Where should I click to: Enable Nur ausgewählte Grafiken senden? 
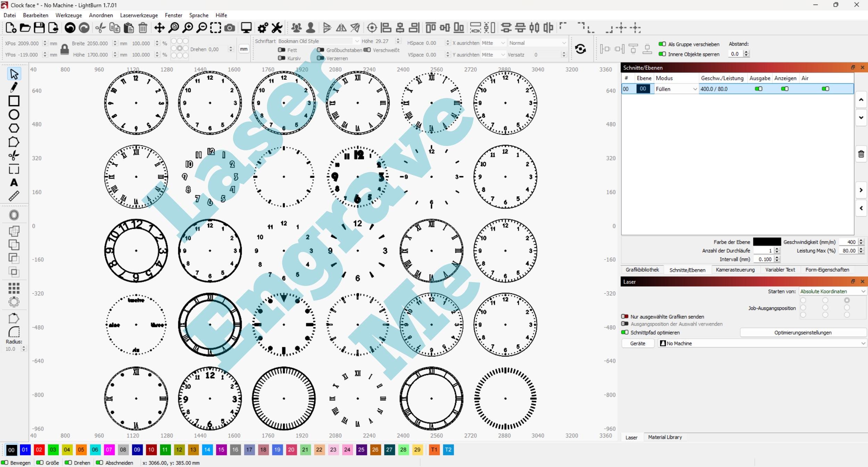tap(624, 317)
